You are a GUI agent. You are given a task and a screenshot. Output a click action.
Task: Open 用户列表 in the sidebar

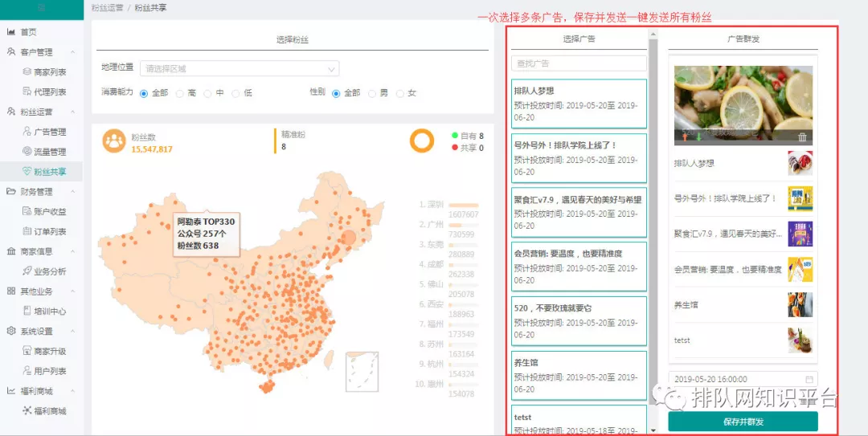pyautogui.click(x=50, y=371)
